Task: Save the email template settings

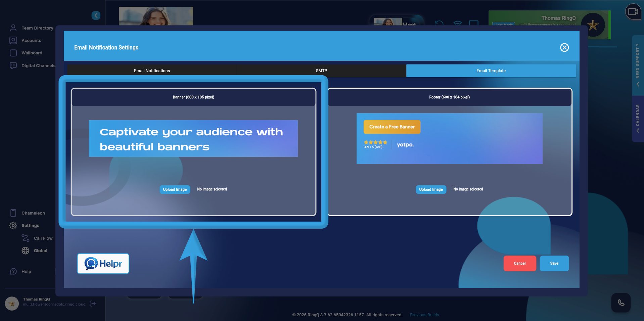Action: (554, 263)
